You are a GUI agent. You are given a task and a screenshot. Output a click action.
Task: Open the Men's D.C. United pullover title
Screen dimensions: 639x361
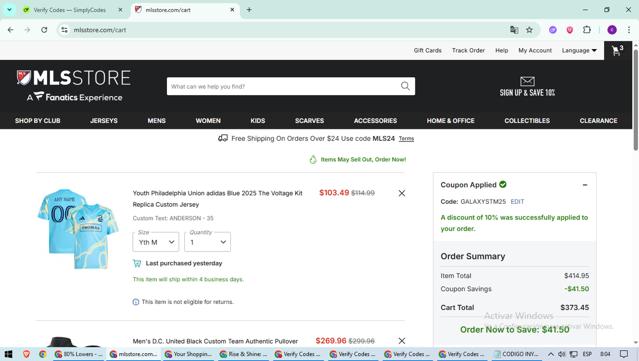pyautogui.click(x=215, y=341)
